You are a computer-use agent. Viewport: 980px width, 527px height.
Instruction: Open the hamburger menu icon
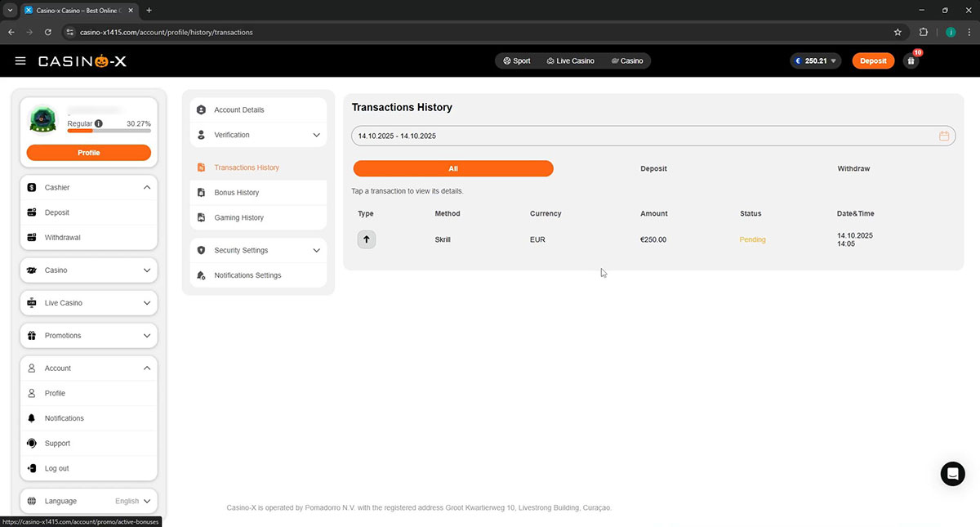[x=20, y=61]
